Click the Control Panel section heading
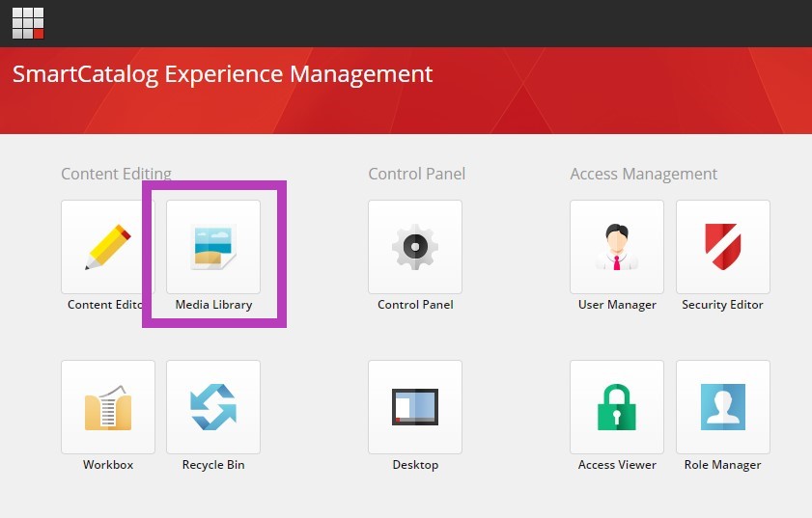 click(x=416, y=174)
